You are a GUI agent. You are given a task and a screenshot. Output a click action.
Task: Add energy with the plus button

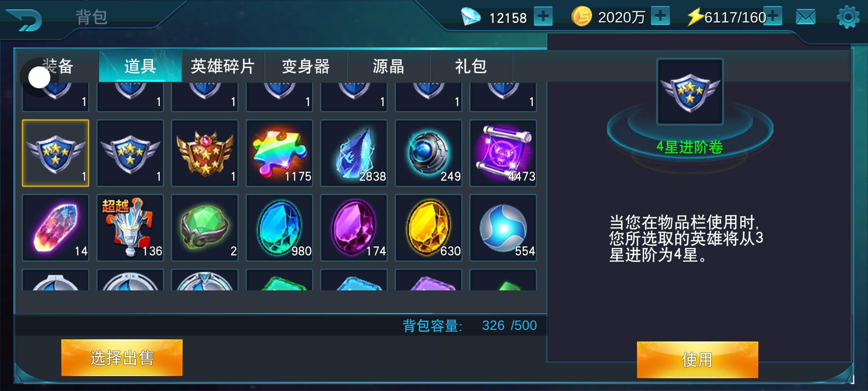[773, 16]
